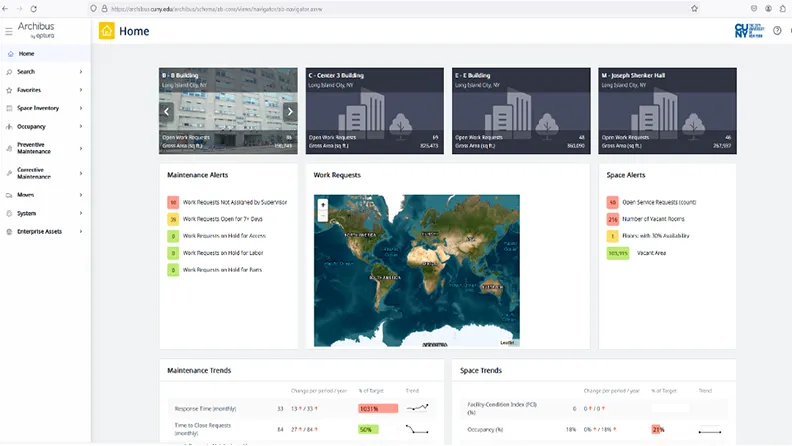Click the Response Time trend sparkline
Image resolution: width=792 pixels, height=446 pixels.
(x=417, y=408)
